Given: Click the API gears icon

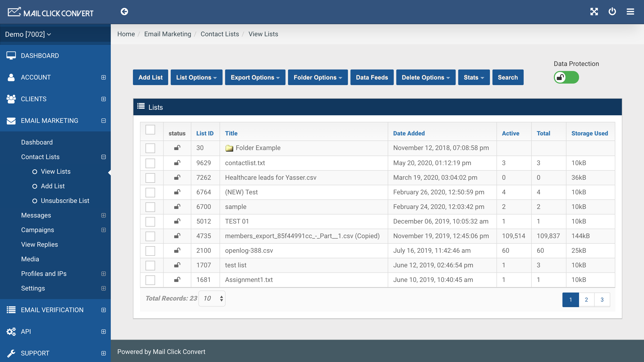Looking at the screenshot, I should pos(11,332).
